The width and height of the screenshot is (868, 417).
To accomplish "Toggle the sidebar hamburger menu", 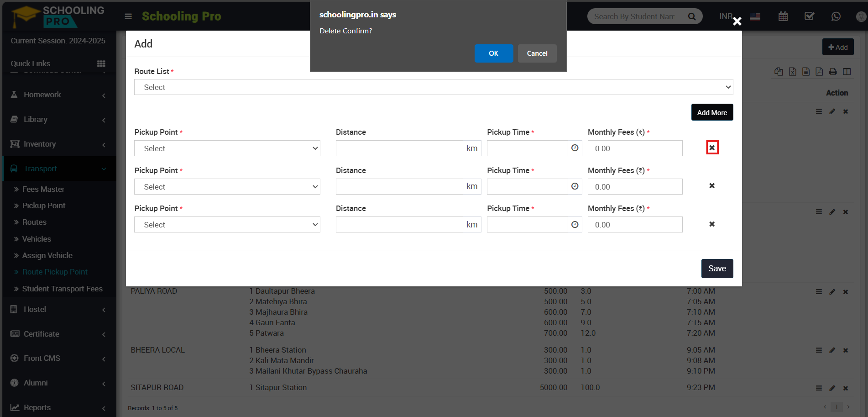I will point(128,16).
